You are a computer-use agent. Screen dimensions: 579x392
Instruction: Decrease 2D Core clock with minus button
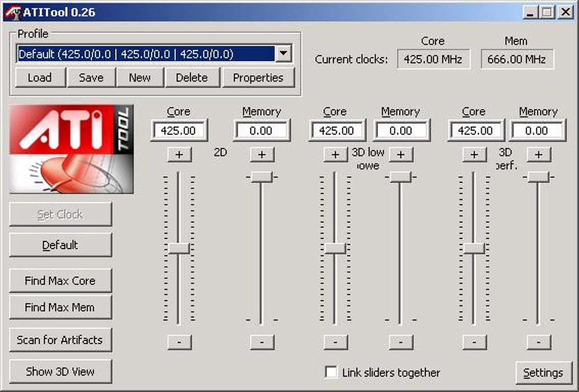(179, 342)
